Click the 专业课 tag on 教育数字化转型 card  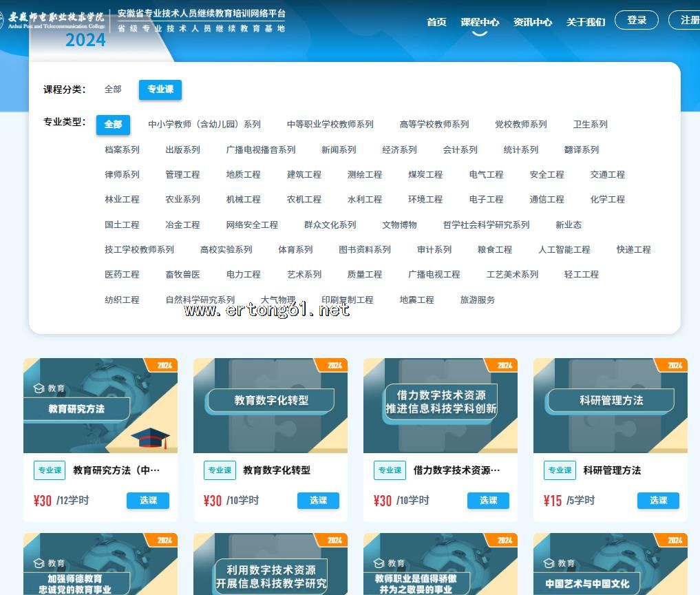(220, 470)
